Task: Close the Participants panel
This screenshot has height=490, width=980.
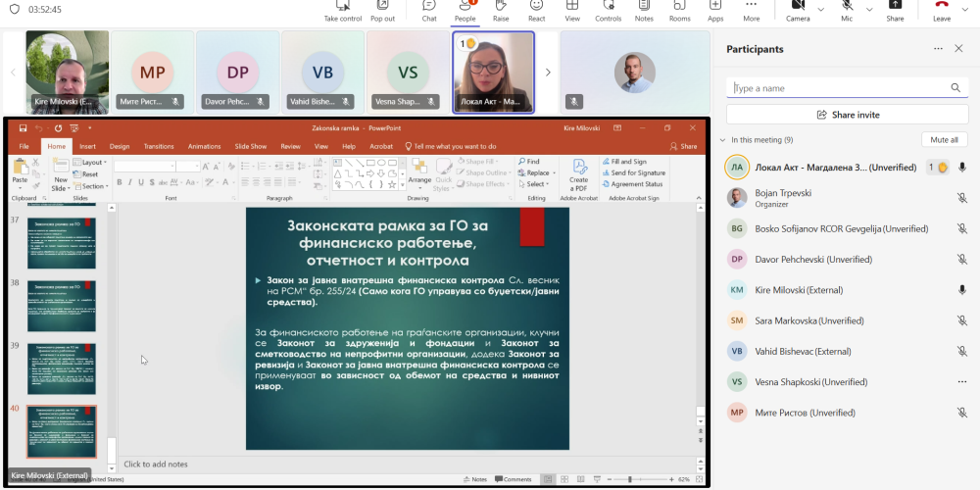Action: [960, 49]
